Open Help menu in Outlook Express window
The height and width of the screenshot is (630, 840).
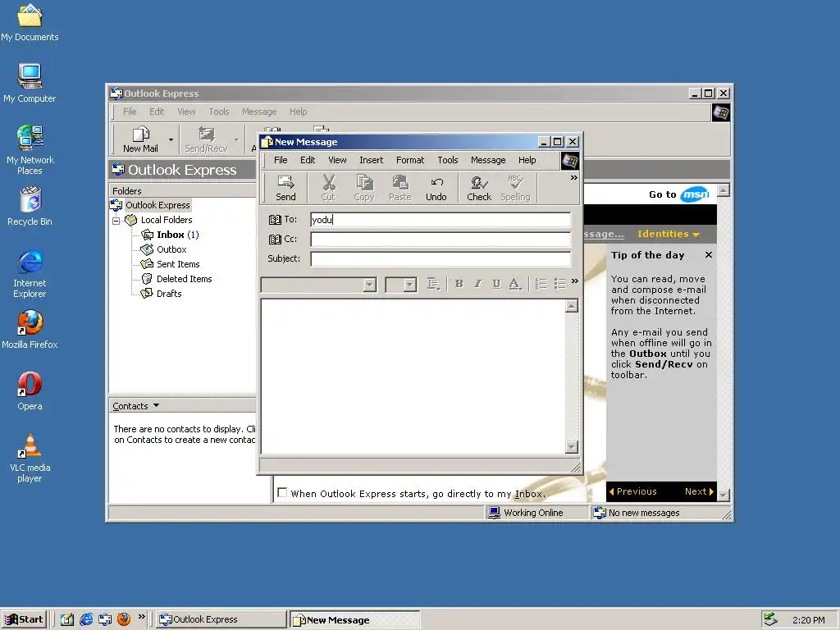click(299, 112)
